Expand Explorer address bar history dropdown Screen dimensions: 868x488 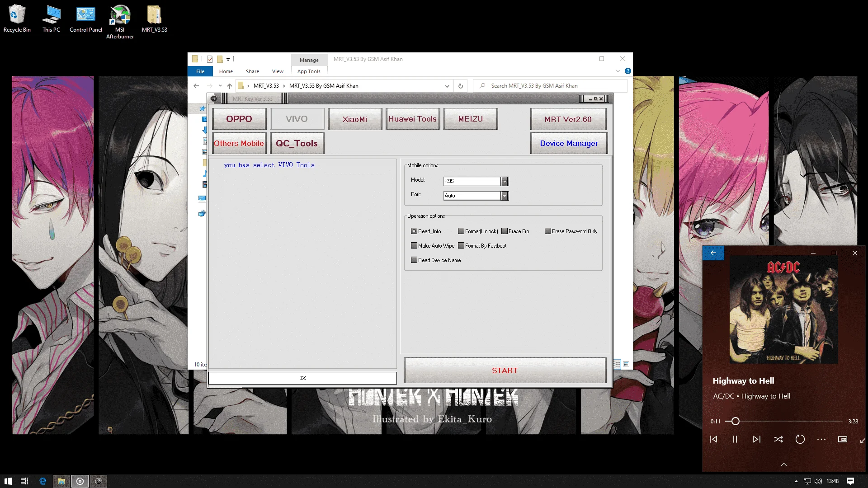[x=447, y=86]
